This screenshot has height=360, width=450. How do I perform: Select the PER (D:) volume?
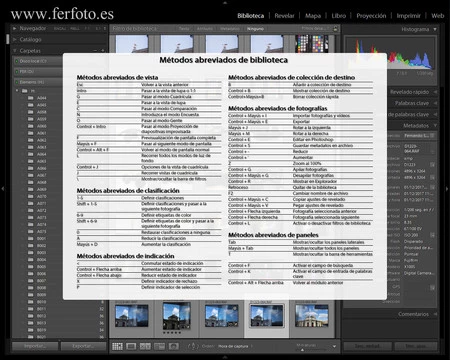[x=38, y=71]
